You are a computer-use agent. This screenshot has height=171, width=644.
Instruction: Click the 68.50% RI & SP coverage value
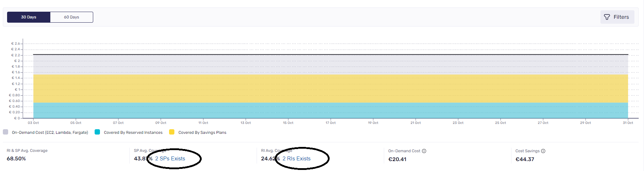[16, 159]
